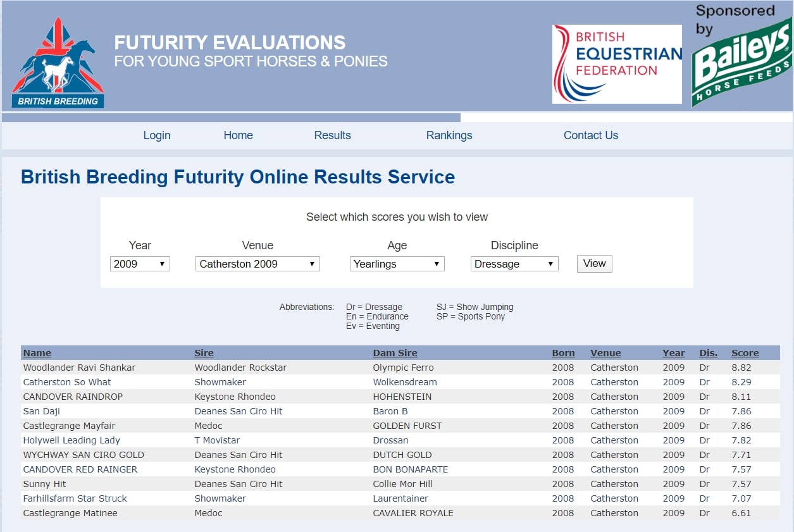Sort results by Score column
Screen dimensions: 794x532
click(x=745, y=353)
